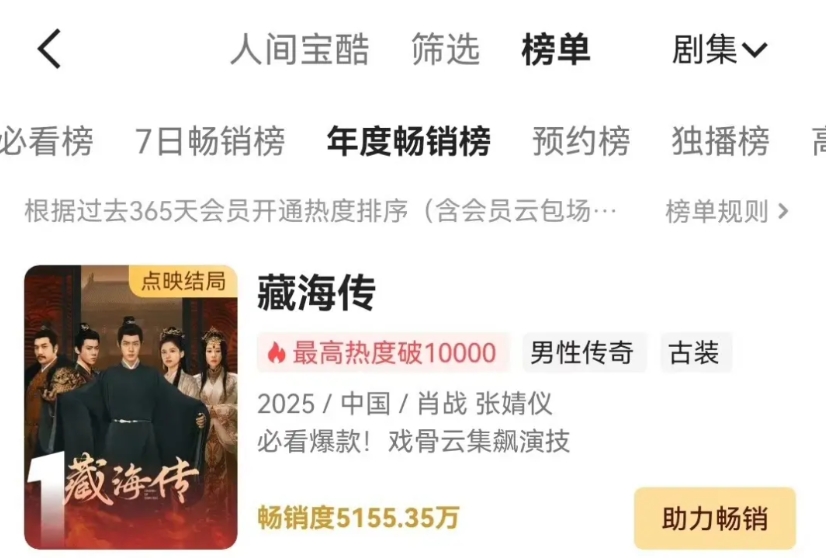Open the 藏海传 poster thumbnail

pos(131,407)
